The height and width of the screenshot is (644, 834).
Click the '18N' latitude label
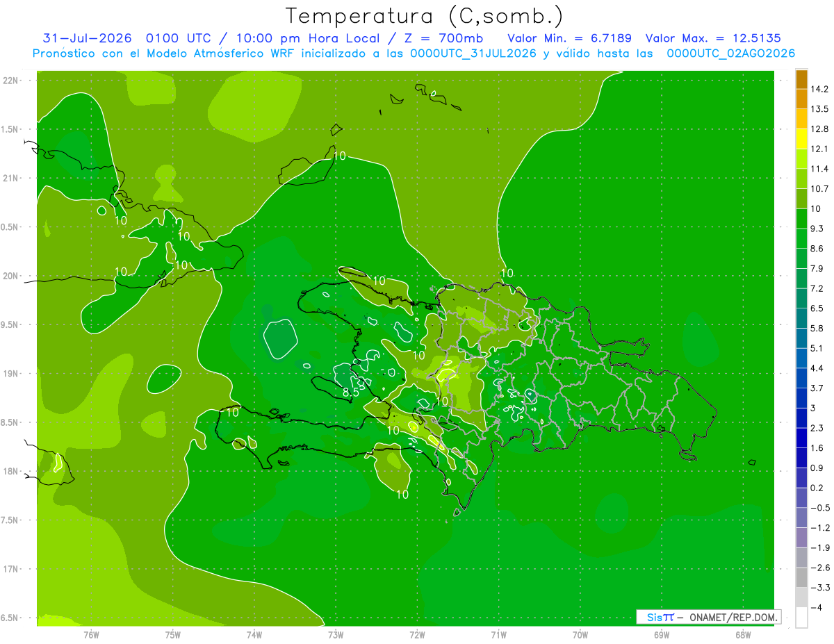pyautogui.click(x=10, y=471)
